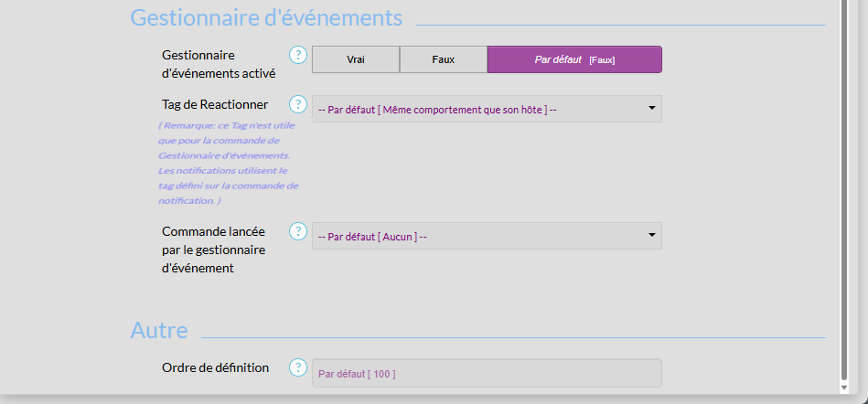Show help for Commande lancée par le gestionnaire
The image size is (868, 404).
click(x=297, y=231)
